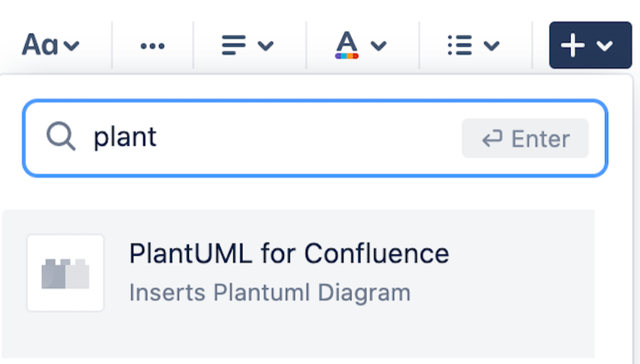Image resolution: width=640 pixels, height=364 pixels.
Task: Click the magnifying glass search icon
Action: click(61, 137)
